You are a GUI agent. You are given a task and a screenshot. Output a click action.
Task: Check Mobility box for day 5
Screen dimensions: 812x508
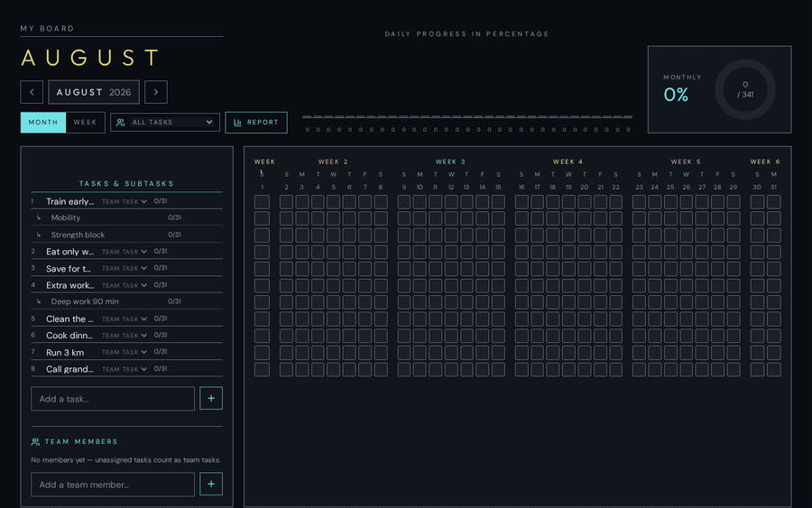(x=334, y=218)
